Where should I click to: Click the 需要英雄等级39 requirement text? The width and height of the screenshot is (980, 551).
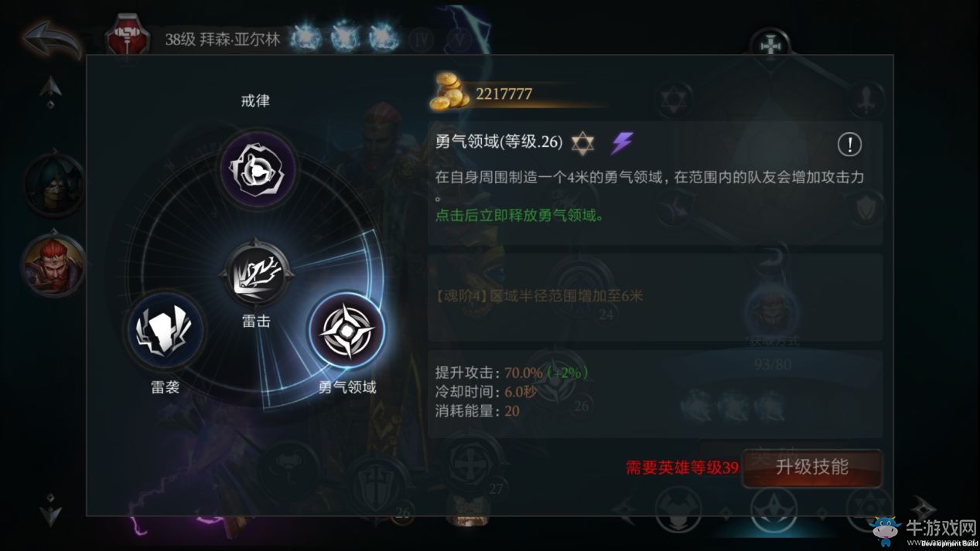click(681, 468)
